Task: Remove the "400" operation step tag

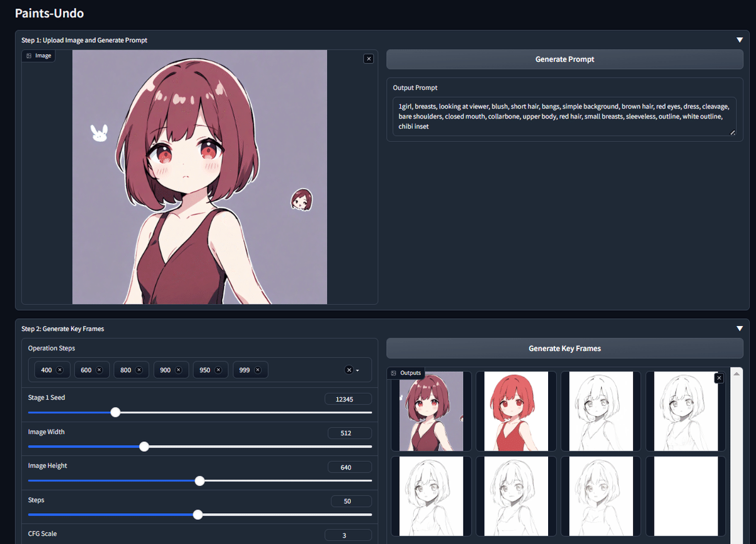Action: (x=60, y=369)
